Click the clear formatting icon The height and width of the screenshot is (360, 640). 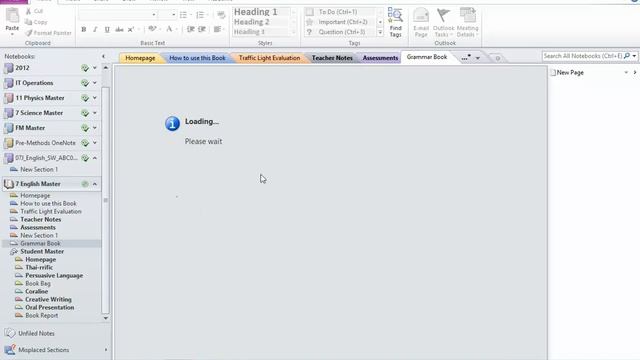[x=221, y=15]
